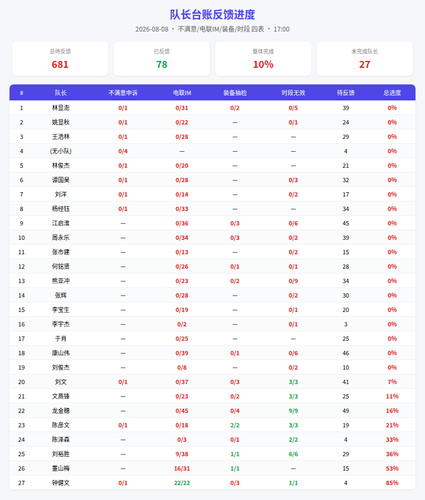Click the 16% progress value

click(x=392, y=411)
